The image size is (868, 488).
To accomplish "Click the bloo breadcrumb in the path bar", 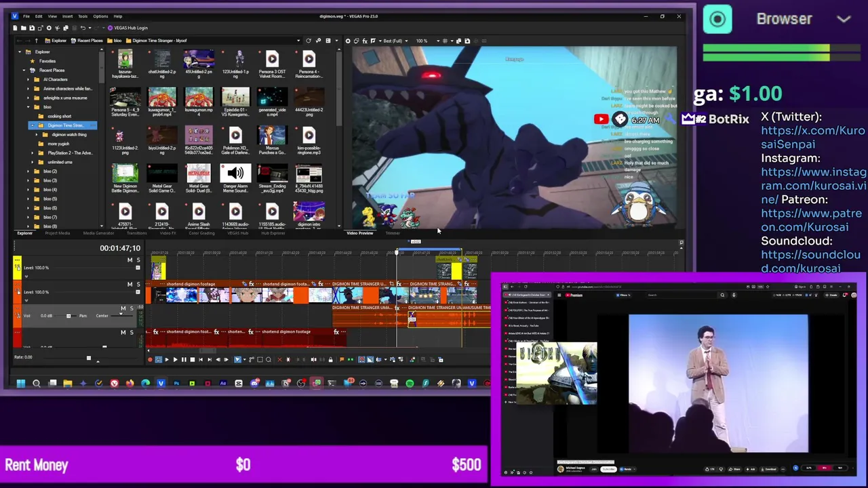I will (x=115, y=41).
